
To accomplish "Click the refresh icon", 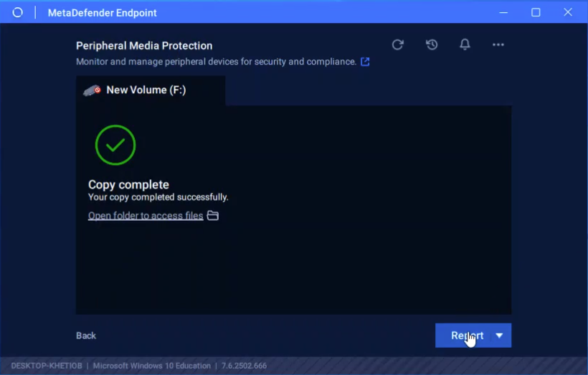I will pyautogui.click(x=397, y=44).
